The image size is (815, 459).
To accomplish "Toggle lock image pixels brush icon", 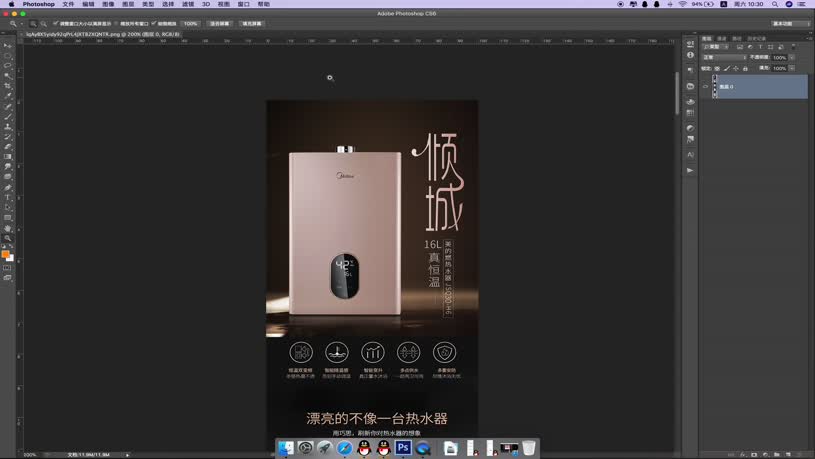I will click(727, 69).
